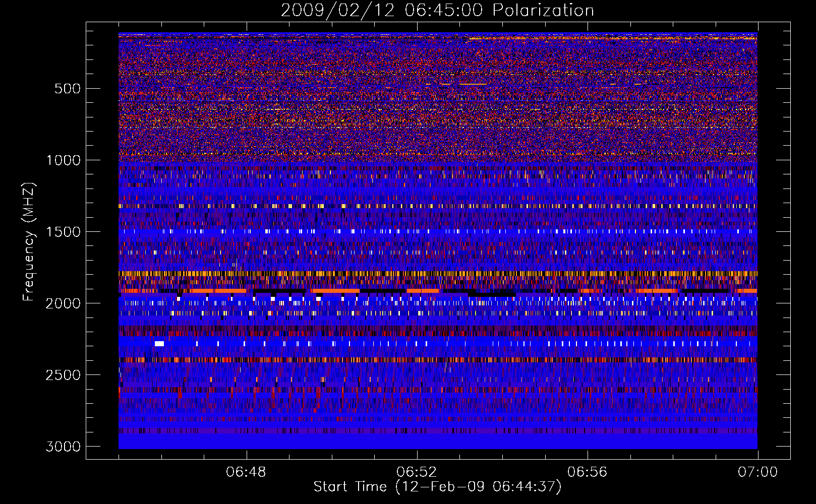Viewport: 816px width, 504px height.
Task: Click the 1000 frequency tick label
Action: (x=64, y=160)
